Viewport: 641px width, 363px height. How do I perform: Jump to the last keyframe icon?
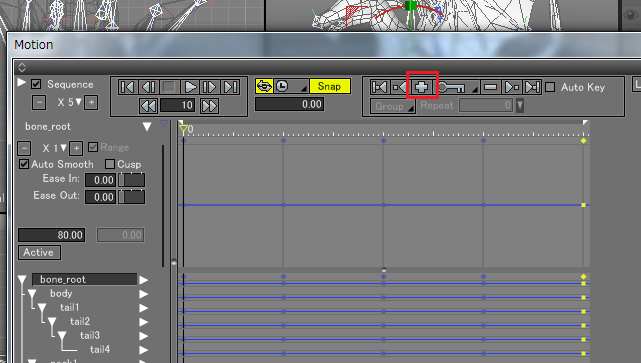(x=532, y=87)
